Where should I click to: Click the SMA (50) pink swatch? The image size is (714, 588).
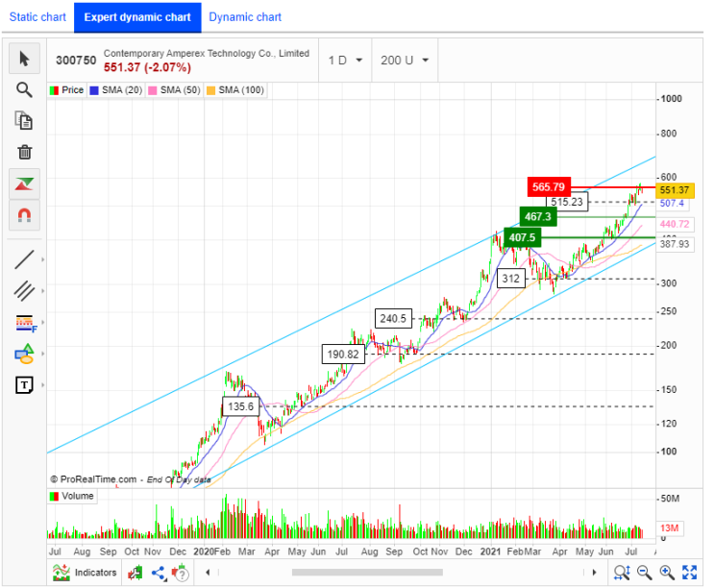(x=153, y=90)
